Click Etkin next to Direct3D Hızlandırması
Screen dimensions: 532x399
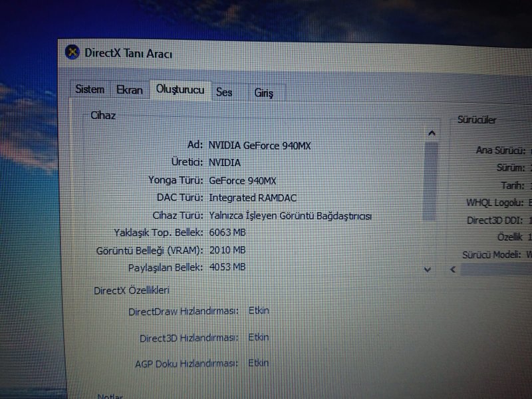pos(258,337)
